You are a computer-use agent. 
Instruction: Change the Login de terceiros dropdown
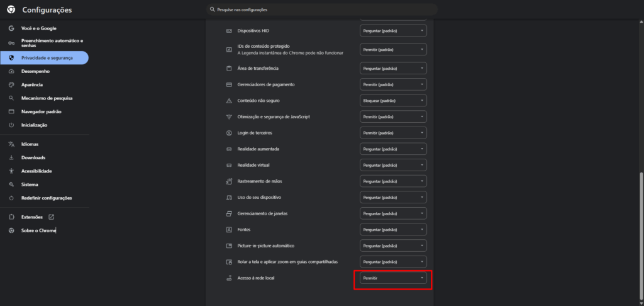coord(393,133)
